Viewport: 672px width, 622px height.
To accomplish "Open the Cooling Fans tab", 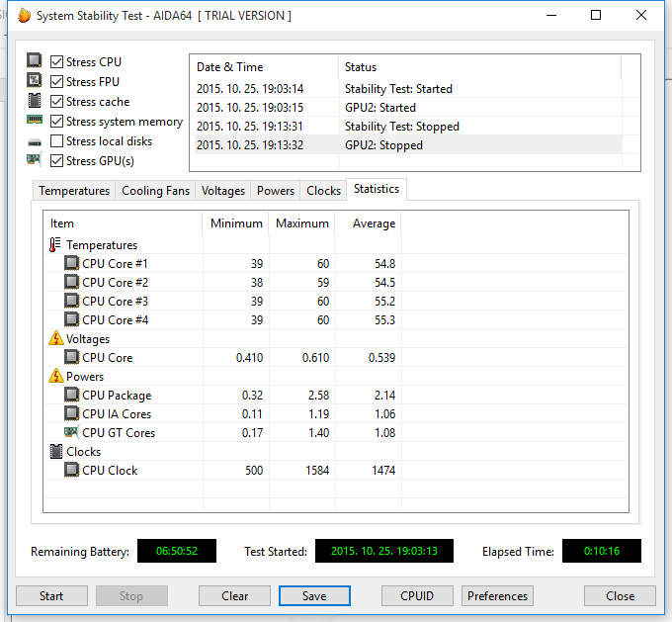I will (x=155, y=191).
